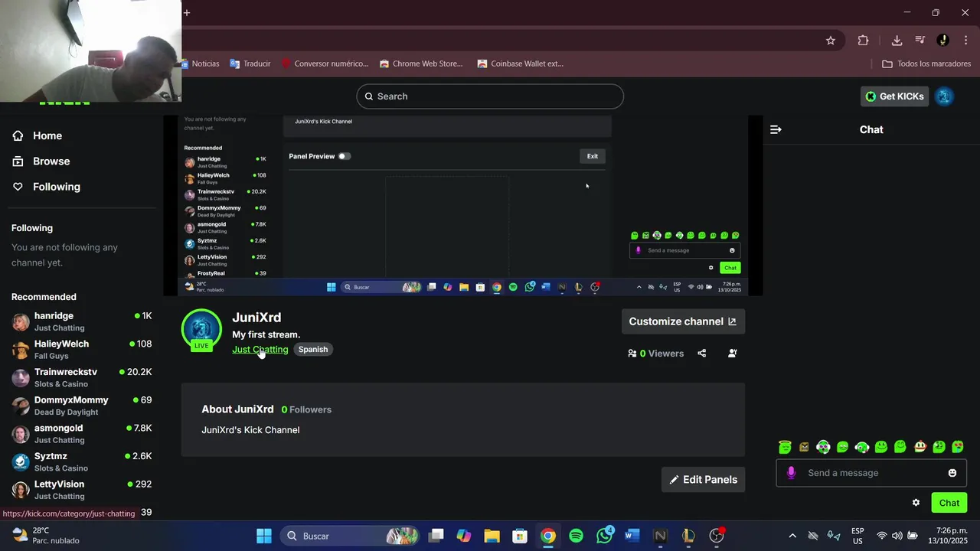Click the moderator user icon beside share
The height and width of the screenshot is (551, 980).
coord(733,354)
